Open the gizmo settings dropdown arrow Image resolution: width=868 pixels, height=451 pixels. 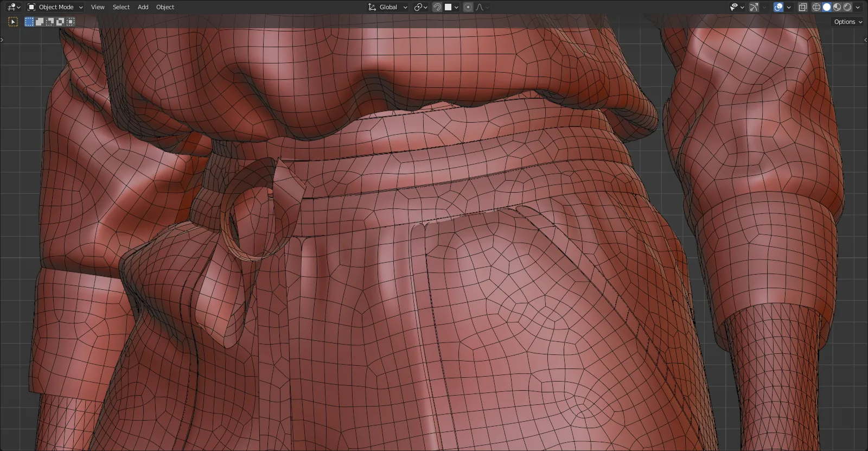tap(764, 7)
